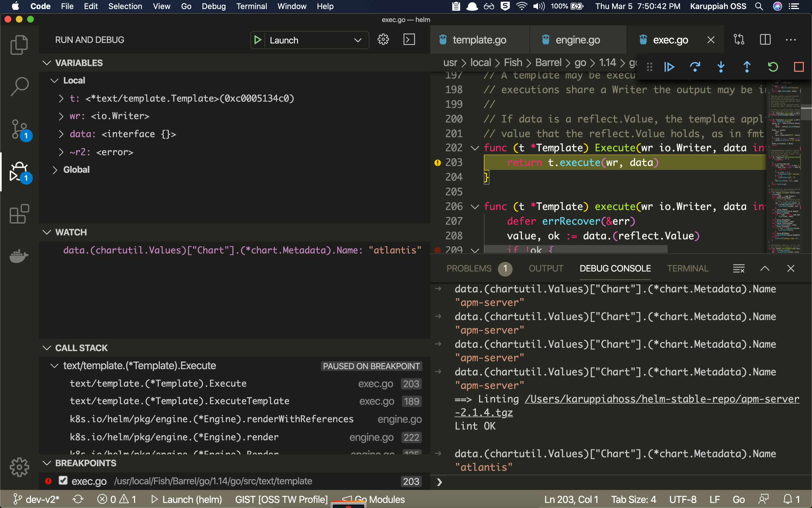Open the Explorer view in activity bar
The height and width of the screenshot is (508, 812).
(x=19, y=45)
